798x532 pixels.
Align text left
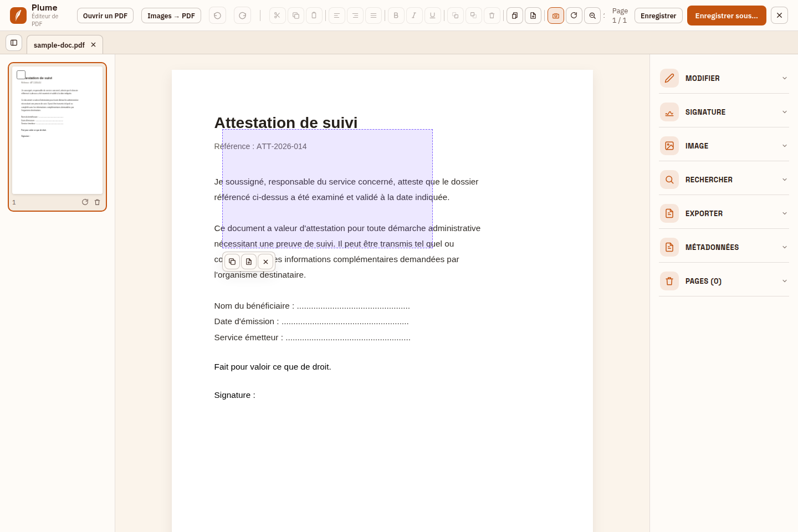pos(337,16)
